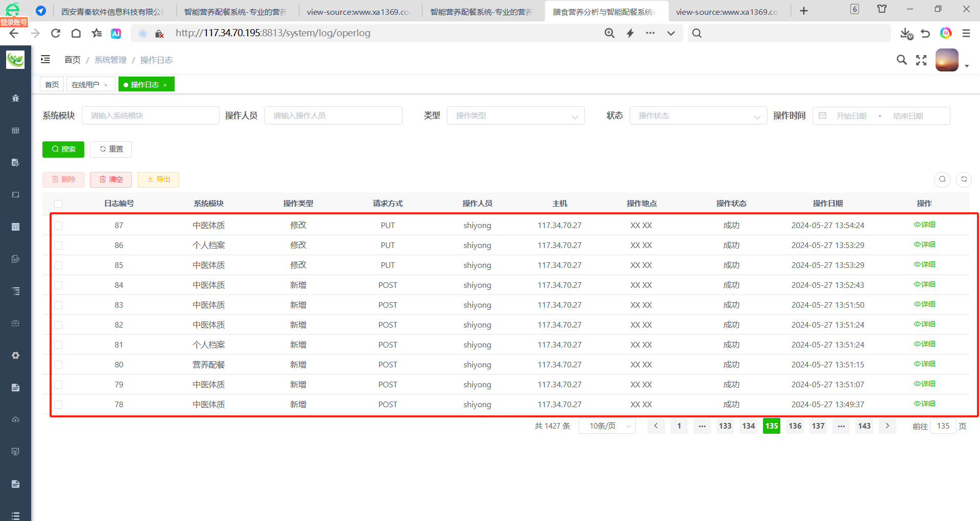Jump backward via left pagination ellipsis
The image size is (980, 521).
click(702, 426)
